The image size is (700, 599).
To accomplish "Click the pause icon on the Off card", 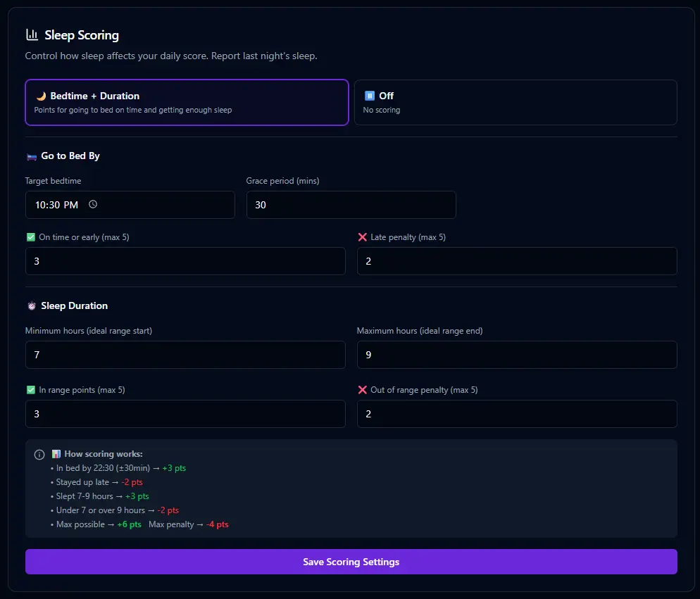I will 370,96.
